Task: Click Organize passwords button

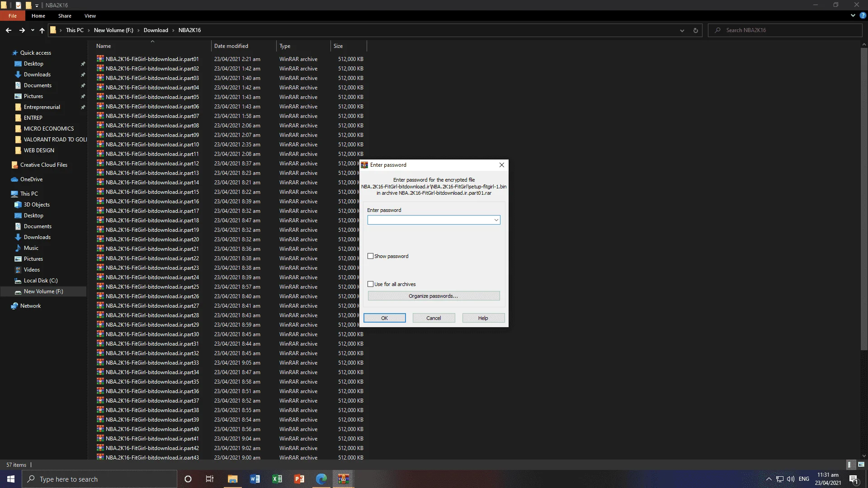Action: coord(434,296)
